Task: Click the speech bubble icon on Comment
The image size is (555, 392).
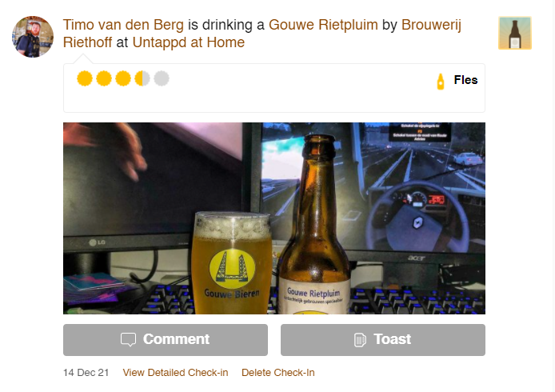Action: (128, 339)
